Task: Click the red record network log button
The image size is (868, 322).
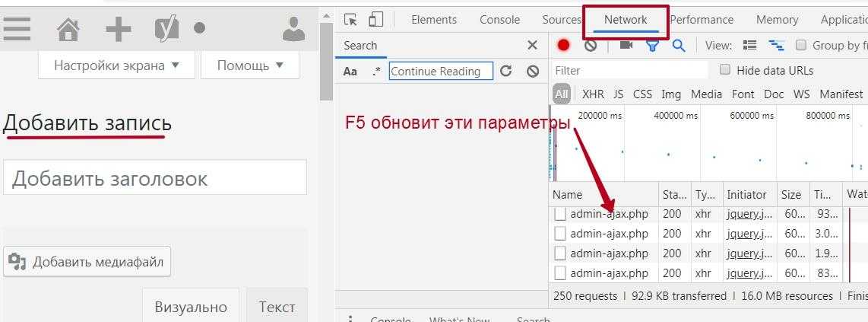Action: pos(563,46)
